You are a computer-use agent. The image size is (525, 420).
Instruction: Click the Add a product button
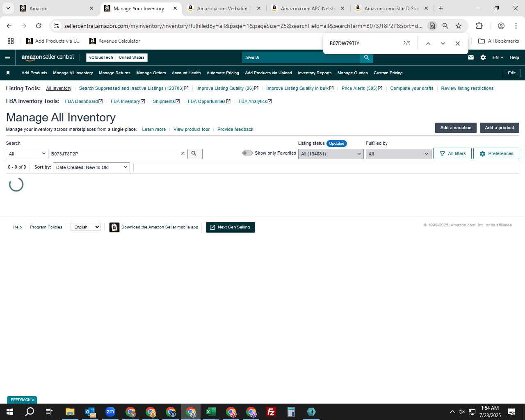click(x=500, y=128)
